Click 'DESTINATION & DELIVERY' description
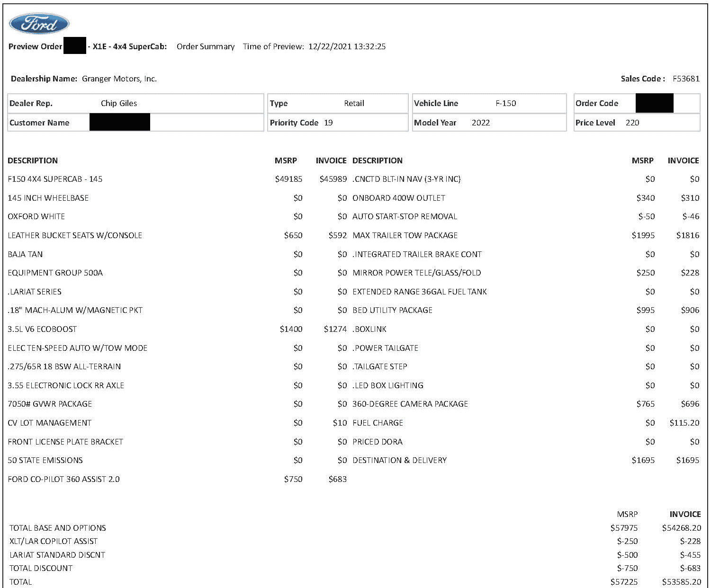 (x=400, y=460)
